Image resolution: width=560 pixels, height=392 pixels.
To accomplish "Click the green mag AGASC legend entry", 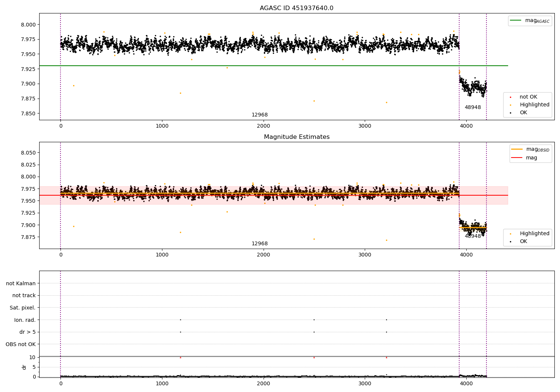I will pos(530,21).
